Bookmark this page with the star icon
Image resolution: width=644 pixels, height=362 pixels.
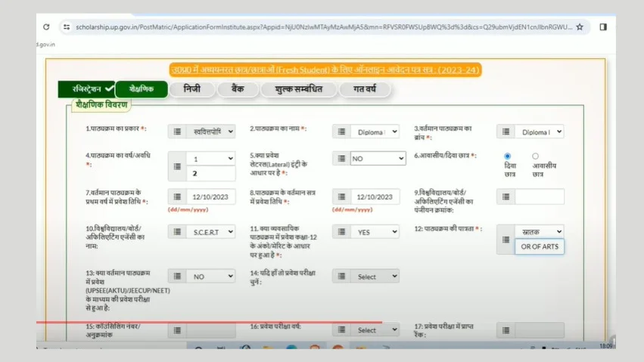[580, 27]
